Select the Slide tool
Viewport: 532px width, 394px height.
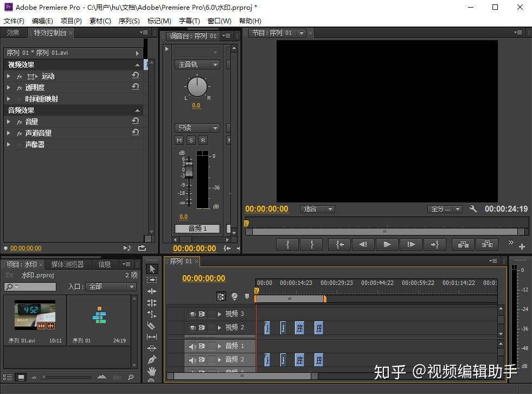(152, 348)
